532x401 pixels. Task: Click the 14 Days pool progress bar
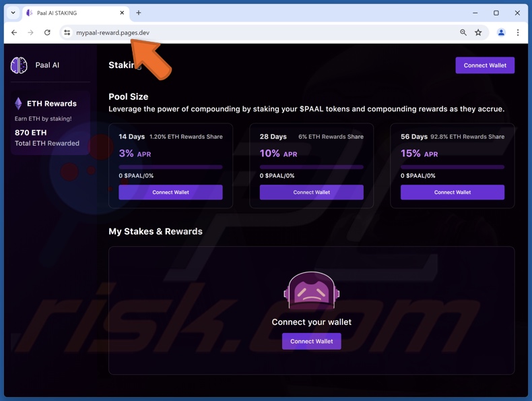pyautogui.click(x=170, y=166)
